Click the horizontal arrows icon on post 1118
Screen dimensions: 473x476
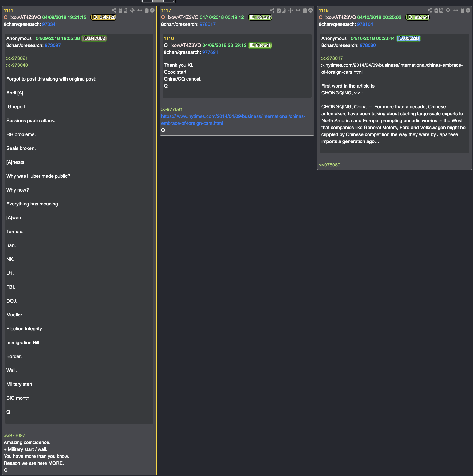click(x=455, y=10)
